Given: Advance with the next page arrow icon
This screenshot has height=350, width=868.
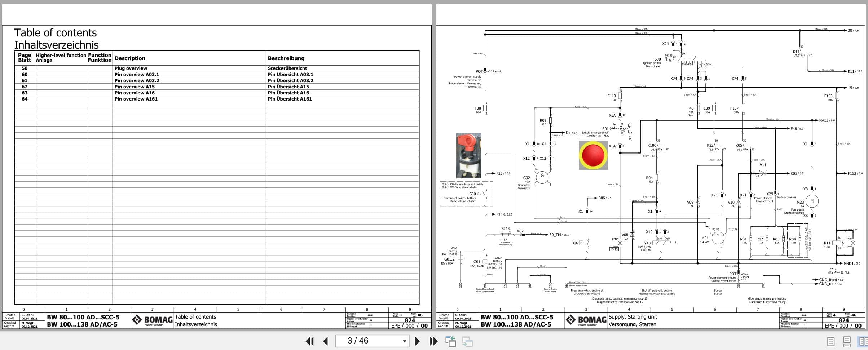Looking at the screenshot, I should tap(418, 341).
